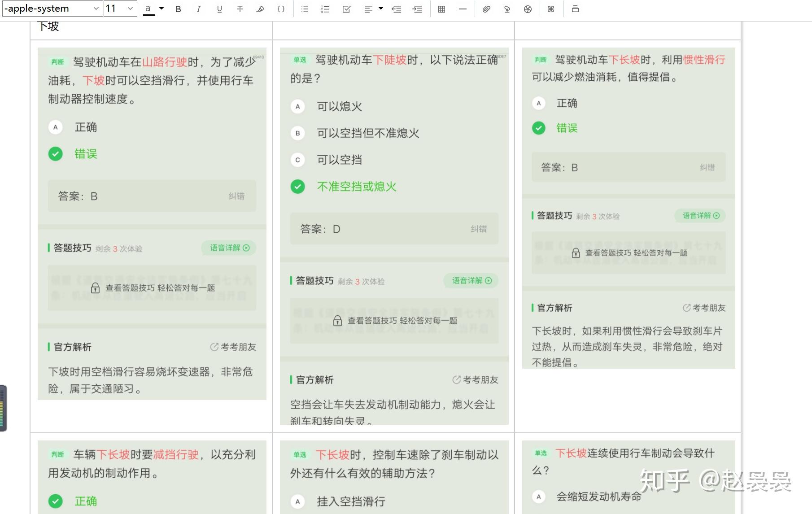812x514 pixels.
Task: Unlock 查看答题技巧 in the 下陡坡 card
Action: pyautogui.click(x=395, y=321)
